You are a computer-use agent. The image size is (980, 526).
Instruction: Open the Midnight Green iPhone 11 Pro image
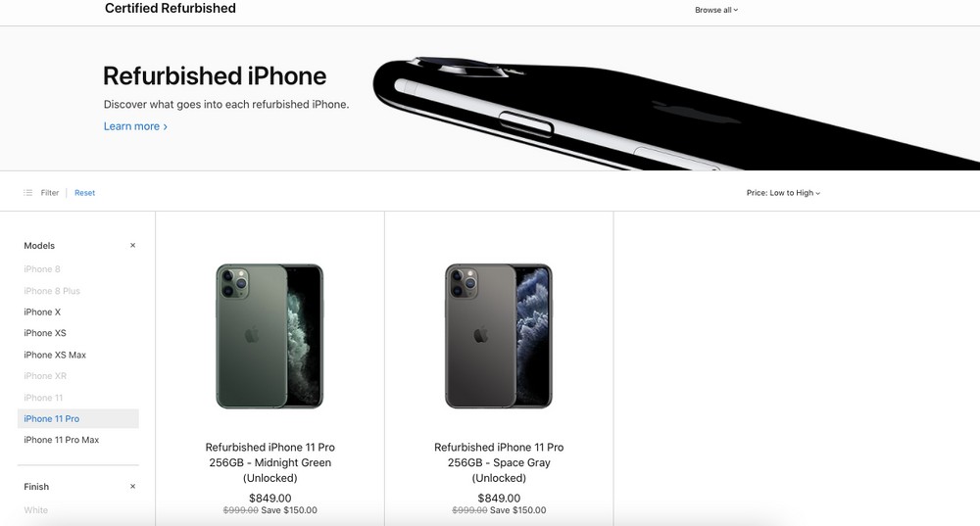[x=270, y=336]
